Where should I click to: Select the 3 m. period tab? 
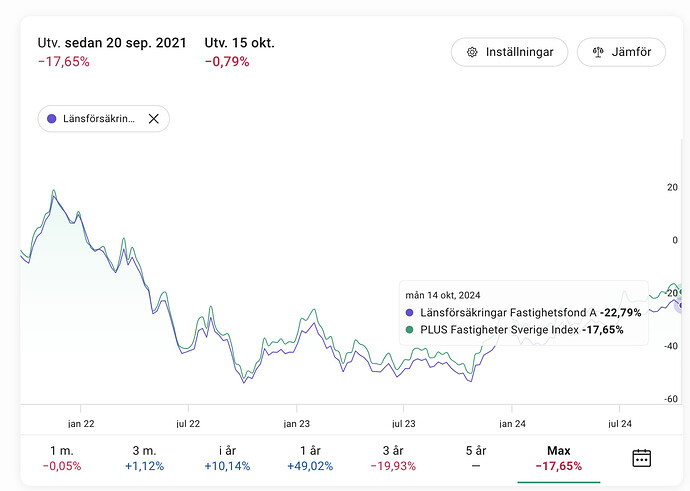[x=146, y=458]
